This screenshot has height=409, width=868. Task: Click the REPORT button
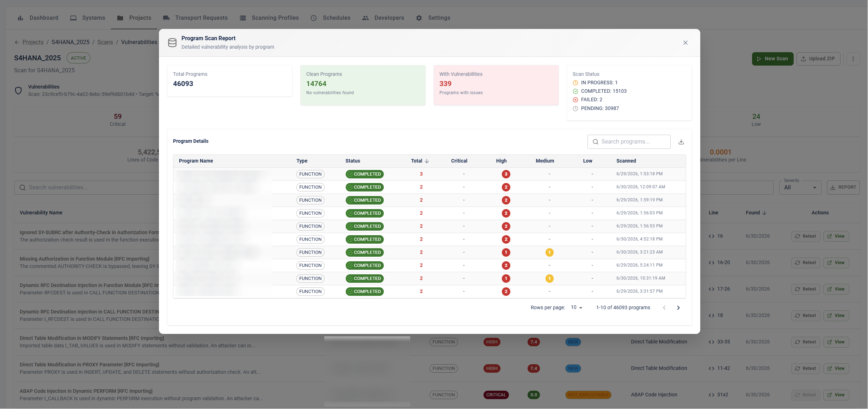pos(843,188)
